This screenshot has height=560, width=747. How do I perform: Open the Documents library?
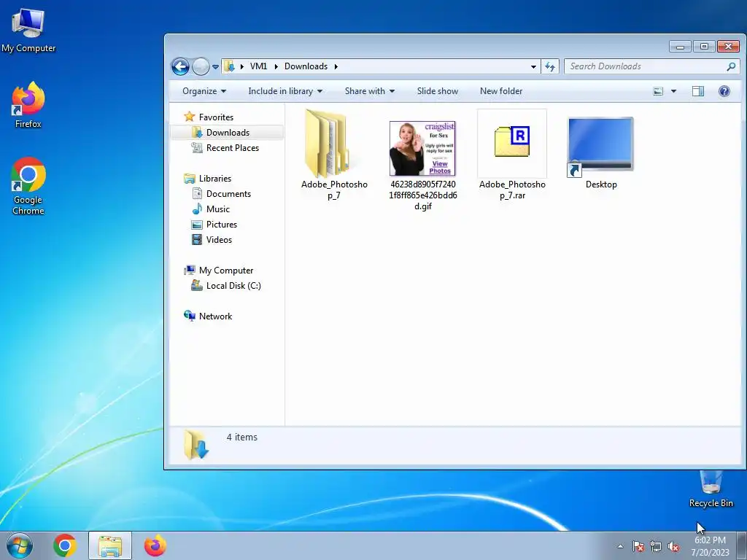[x=228, y=194]
